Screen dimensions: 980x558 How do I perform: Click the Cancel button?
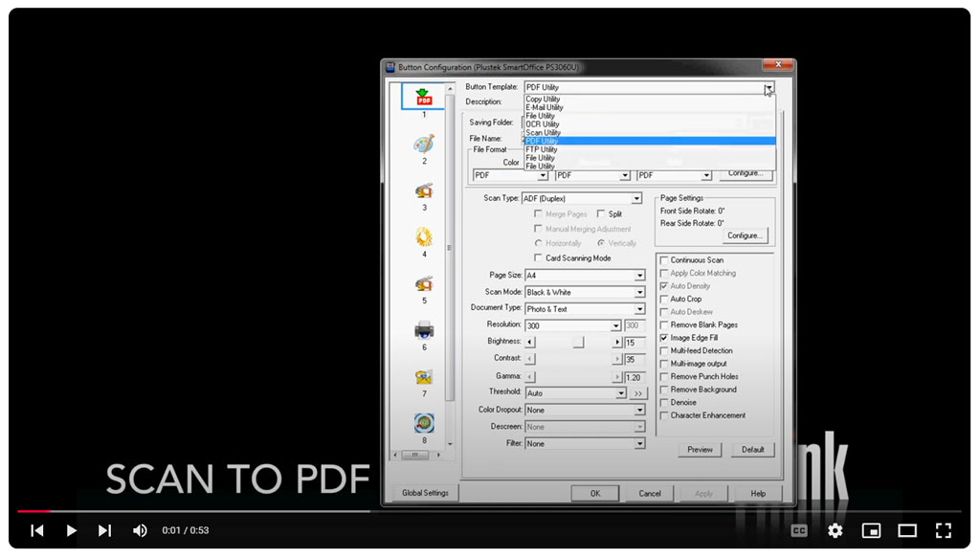click(650, 494)
